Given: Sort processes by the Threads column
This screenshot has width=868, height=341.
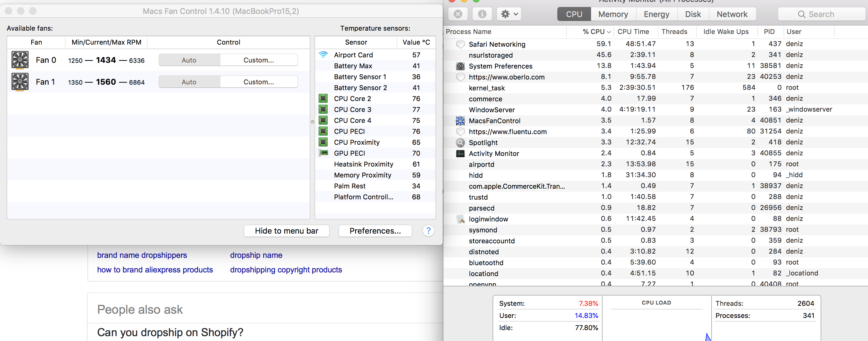Looking at the screenshot, I should (x=674, y=32).
